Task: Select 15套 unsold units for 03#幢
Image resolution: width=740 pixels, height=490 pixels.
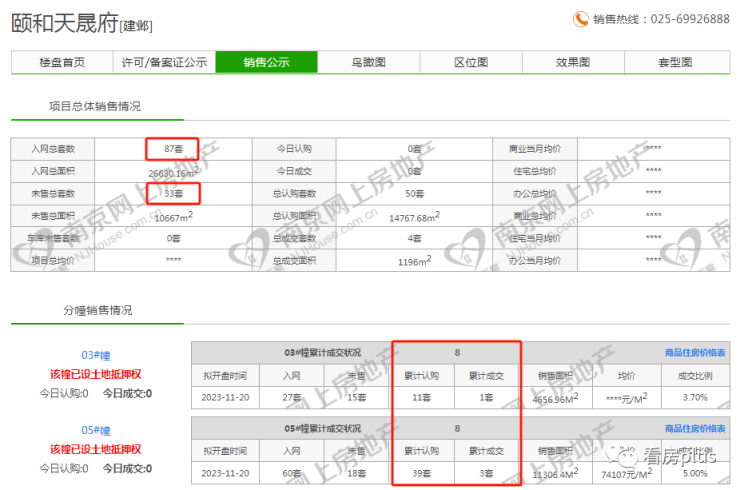Action: pyautogui.click(x=356, y=397)
